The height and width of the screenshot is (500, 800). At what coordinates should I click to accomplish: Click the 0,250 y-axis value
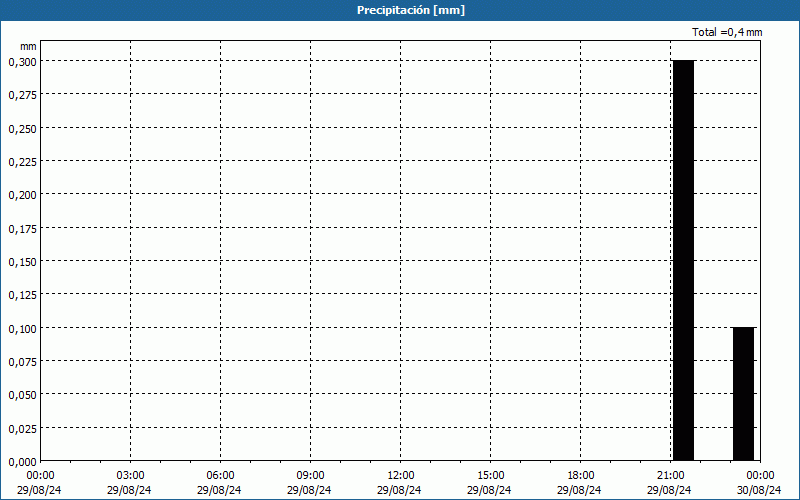pos(22,129)
